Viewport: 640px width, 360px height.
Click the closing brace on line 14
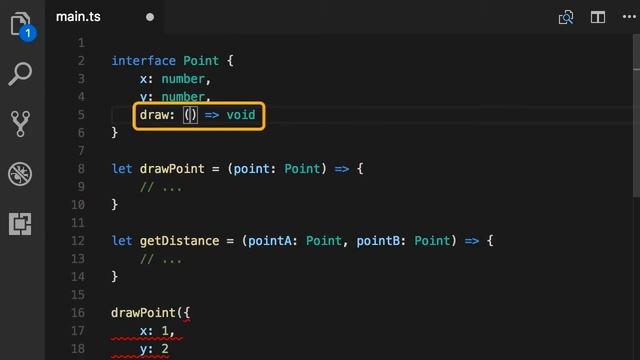115,276
